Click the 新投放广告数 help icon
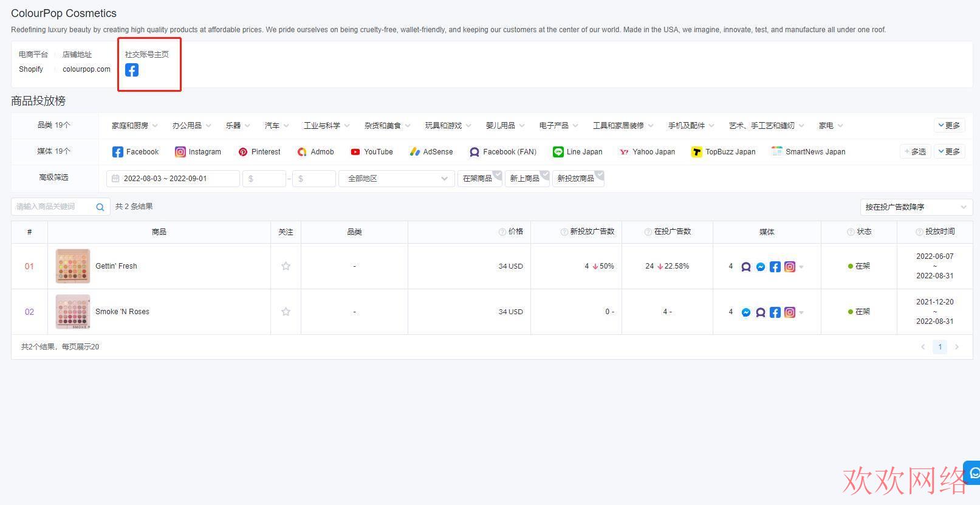Viewport: 980px width, 505px height. tap(564, 232)
